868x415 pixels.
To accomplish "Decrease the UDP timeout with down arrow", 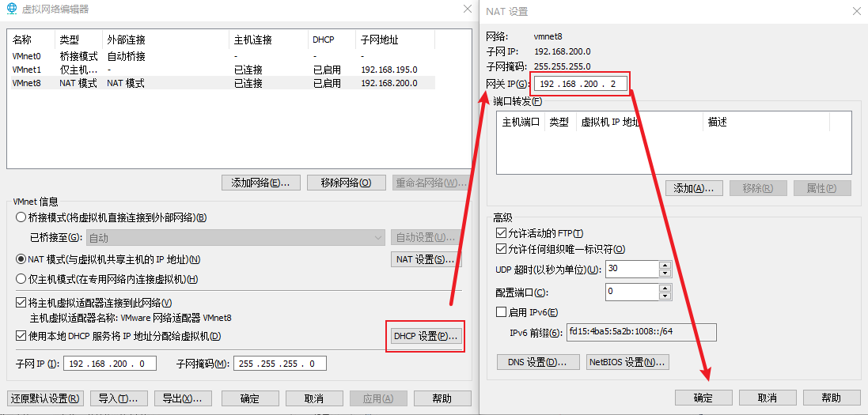I will (665, 274).
